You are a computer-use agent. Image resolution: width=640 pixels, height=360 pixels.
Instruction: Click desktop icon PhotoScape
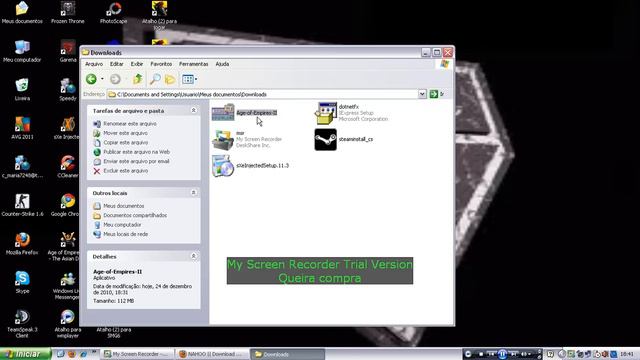[x=113, y=13]
